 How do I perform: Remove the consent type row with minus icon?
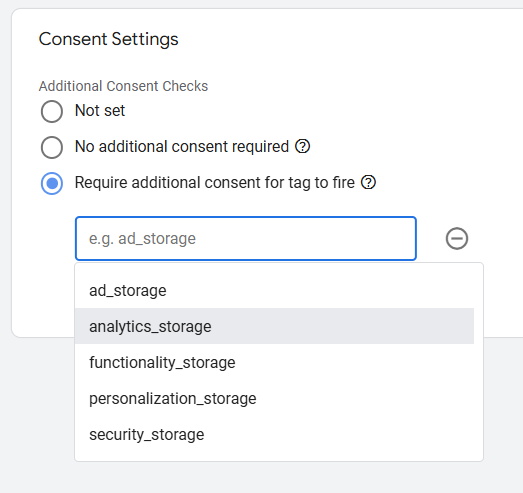tap(457, 238)
